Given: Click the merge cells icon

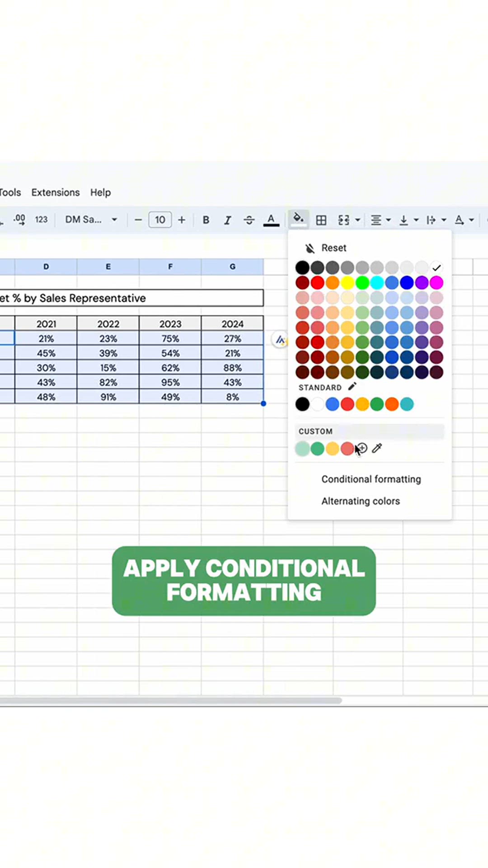Looking at the screenshot, I should [344, 220].
